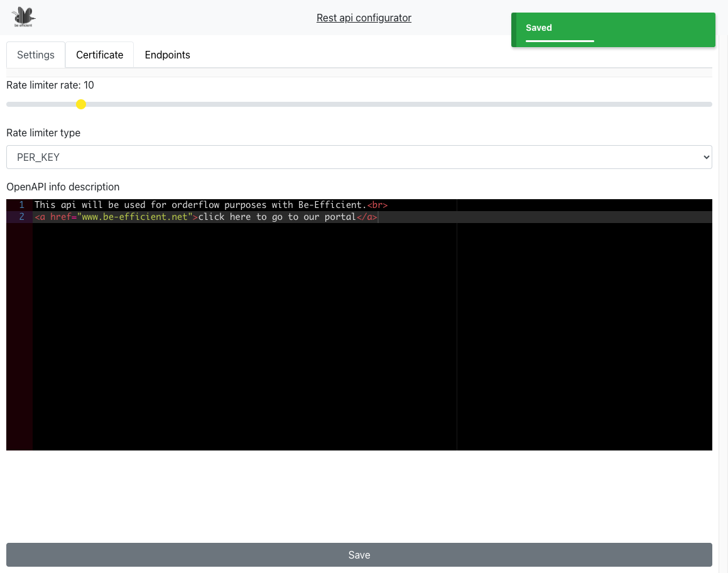Viewport: 728px width, 573px height.
Task: Click line number 1 in the editor gutter
Action: click(x=21, y=205)
